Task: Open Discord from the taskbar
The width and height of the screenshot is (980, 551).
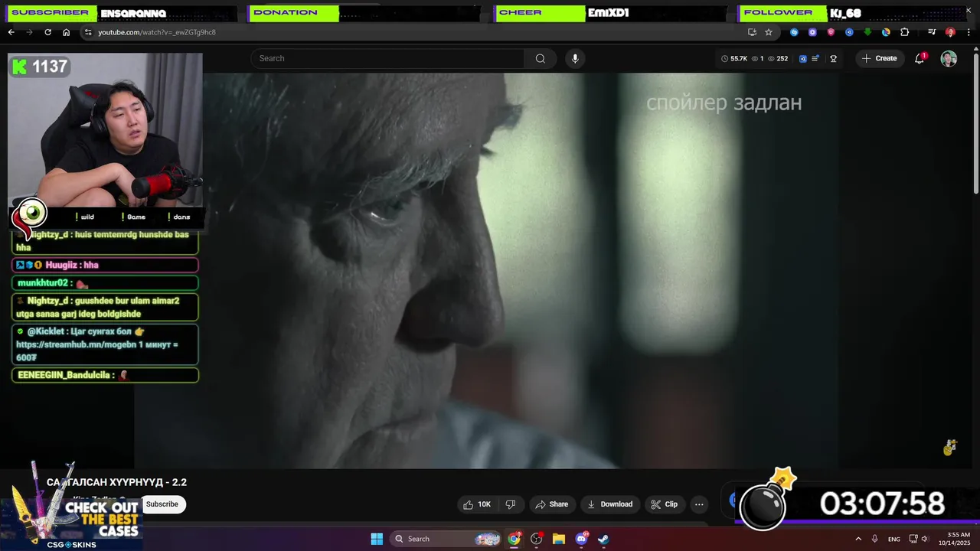Action: 581,539
